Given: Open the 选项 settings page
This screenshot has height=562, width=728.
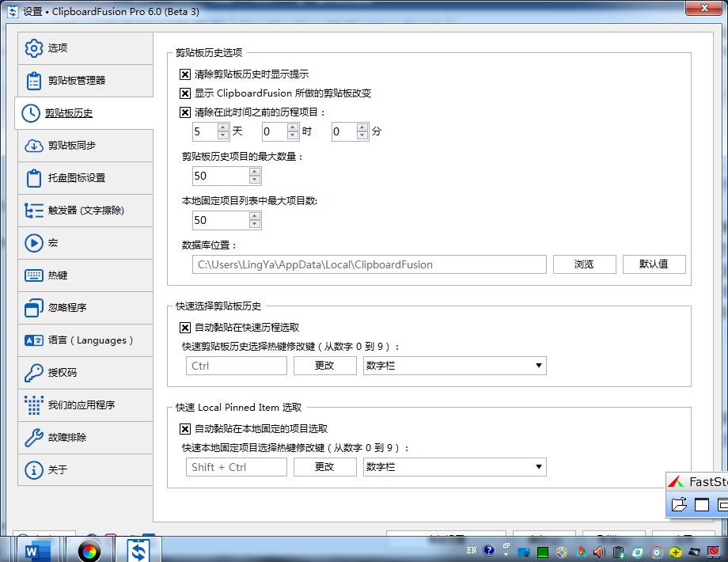Looking at the screenshot, I should point(85,47).
